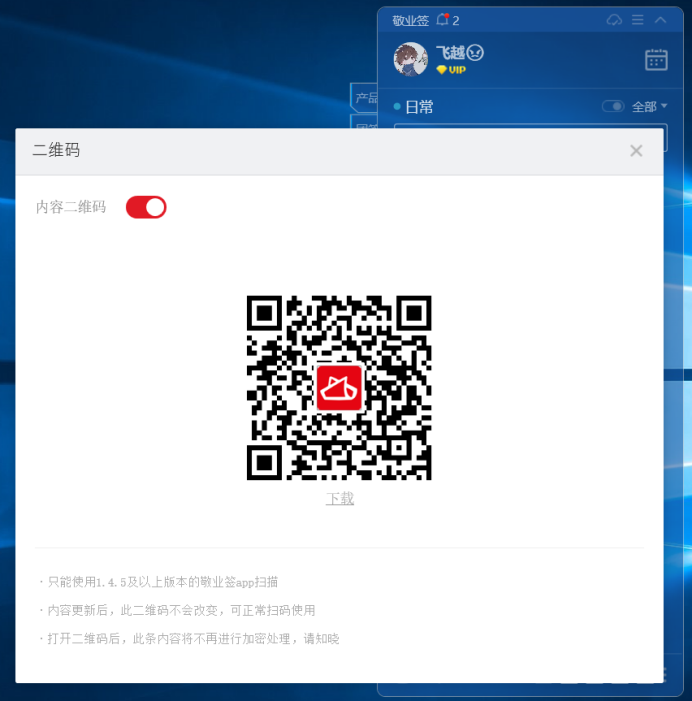Open the notification bell in 敬业签
The height and width of the screenshot is (701, 692).
pos(443,20)
